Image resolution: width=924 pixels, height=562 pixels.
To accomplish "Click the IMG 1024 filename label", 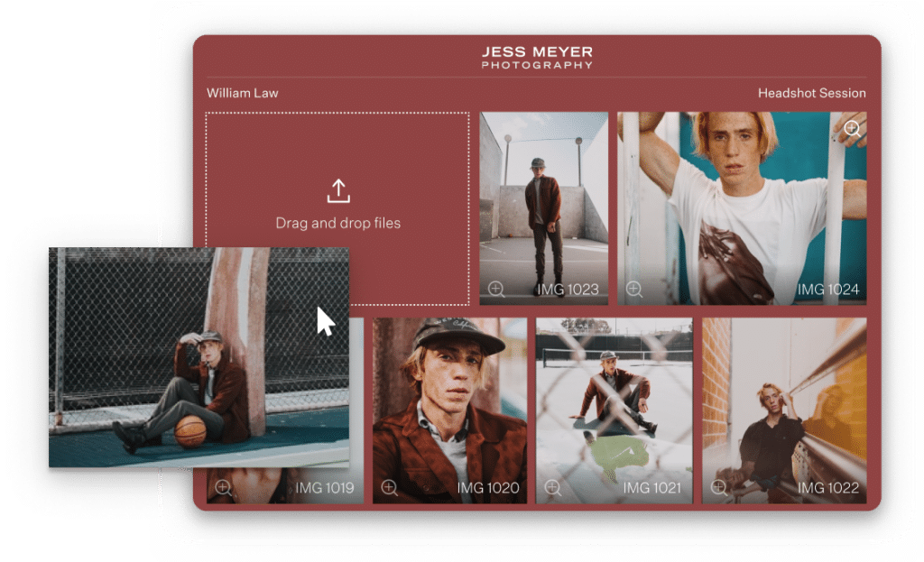I will tap(828, 290).
